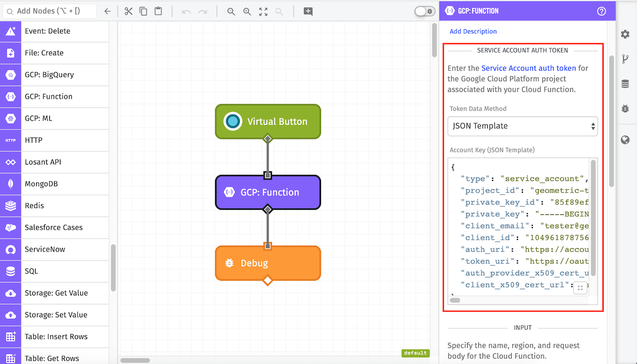637x364 pixels.
Task: Select Losant API in node palette
Action: coord(54,162)
